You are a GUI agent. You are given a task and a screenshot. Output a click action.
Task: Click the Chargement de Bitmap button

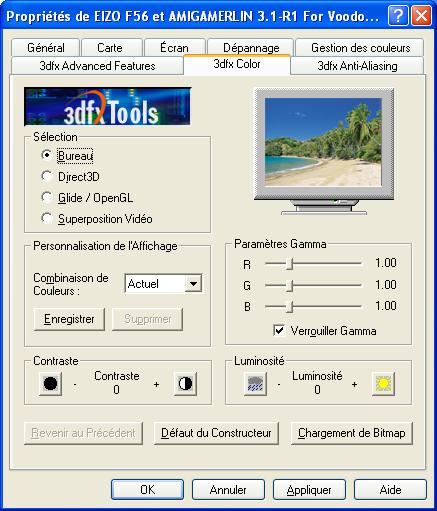click(x=352, y=433)
